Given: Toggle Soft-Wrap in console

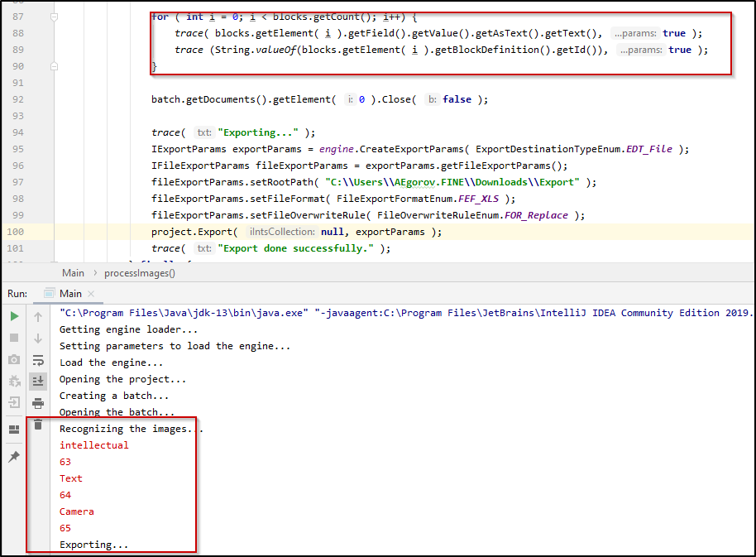Looking at the screenshot, I should click(38, 360).
